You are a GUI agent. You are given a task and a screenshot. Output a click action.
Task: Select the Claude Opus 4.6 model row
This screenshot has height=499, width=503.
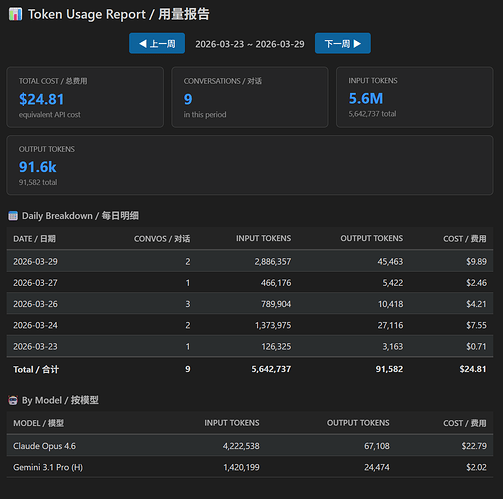pos(250,446)
